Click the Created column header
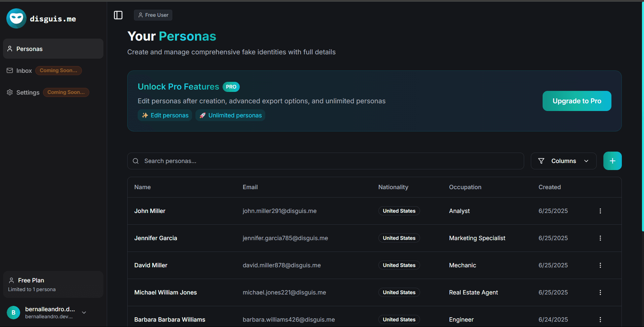The height and width of the screenshot is (327, 644). (x=549, y=187)
